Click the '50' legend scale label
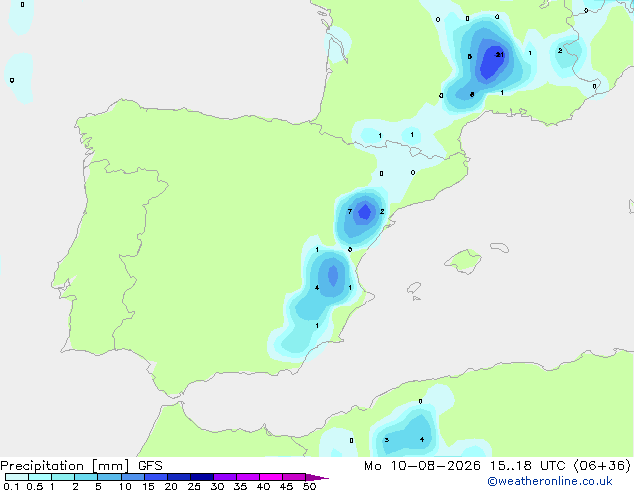This screenshot has width=634, height=490. [309, 486]
